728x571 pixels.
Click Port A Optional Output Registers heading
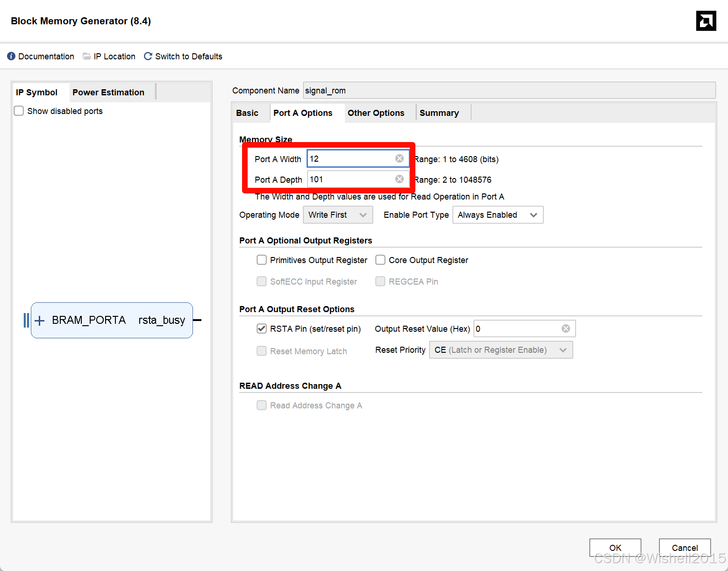click(306, 241)
